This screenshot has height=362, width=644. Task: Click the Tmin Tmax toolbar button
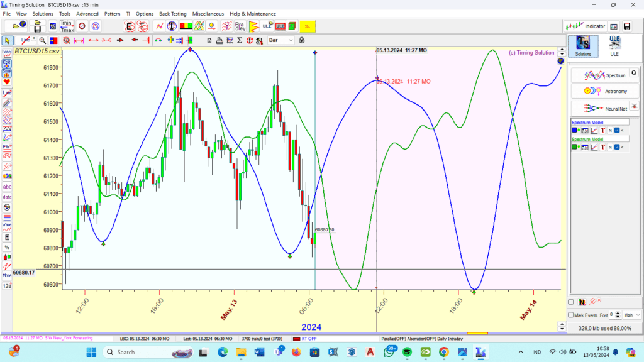tap(67, 26)
